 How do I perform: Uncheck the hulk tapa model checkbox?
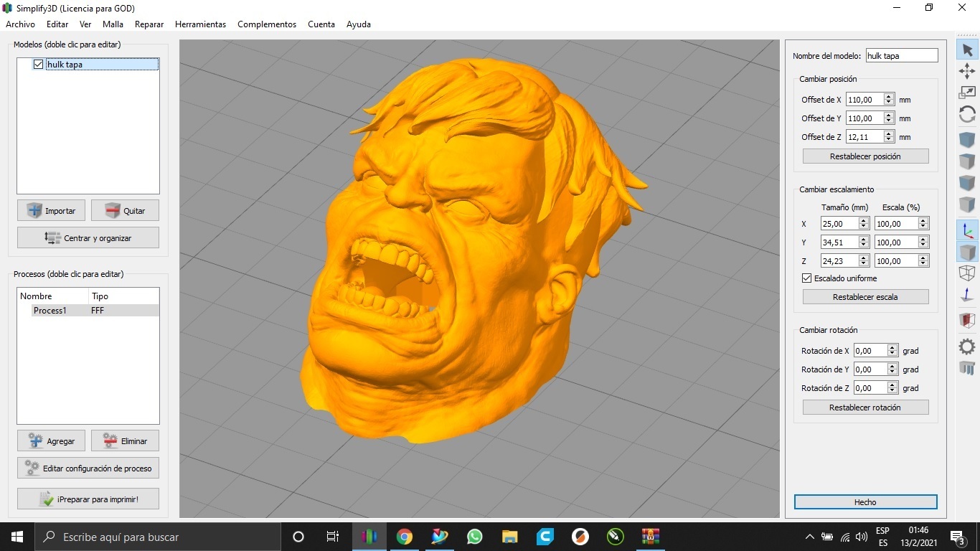pos(38,64)
